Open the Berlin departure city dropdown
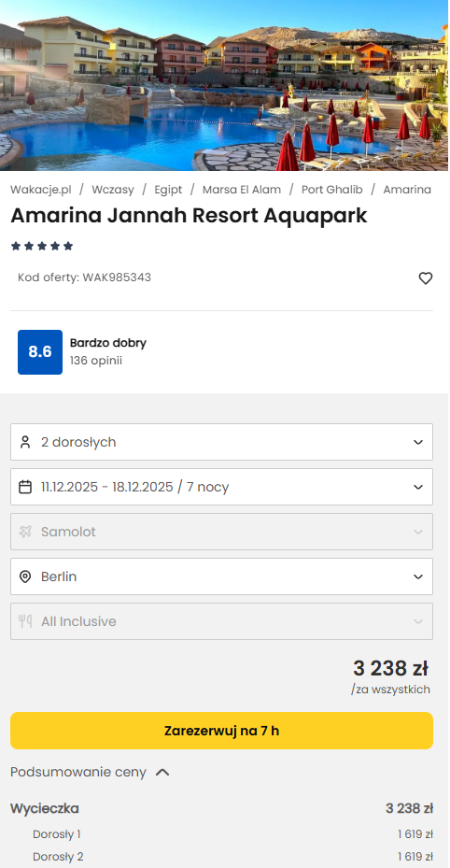Screen dimensions: 450x868 [221, 576]
